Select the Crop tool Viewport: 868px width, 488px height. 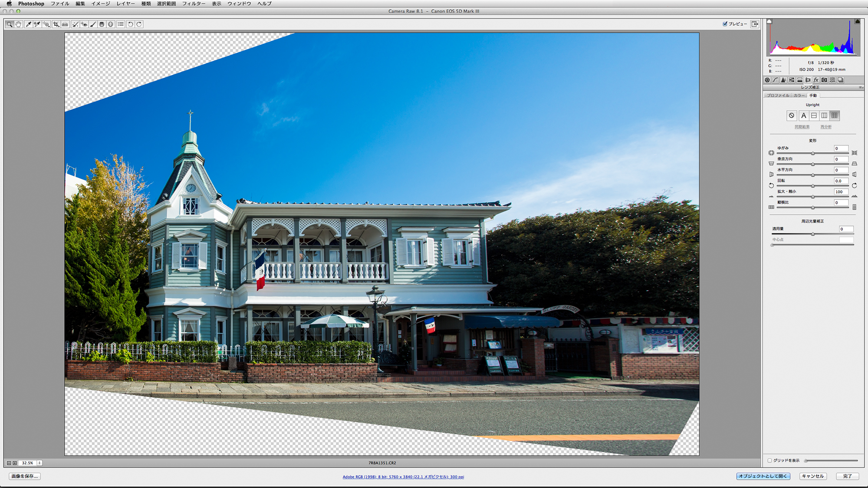[56, 24]
